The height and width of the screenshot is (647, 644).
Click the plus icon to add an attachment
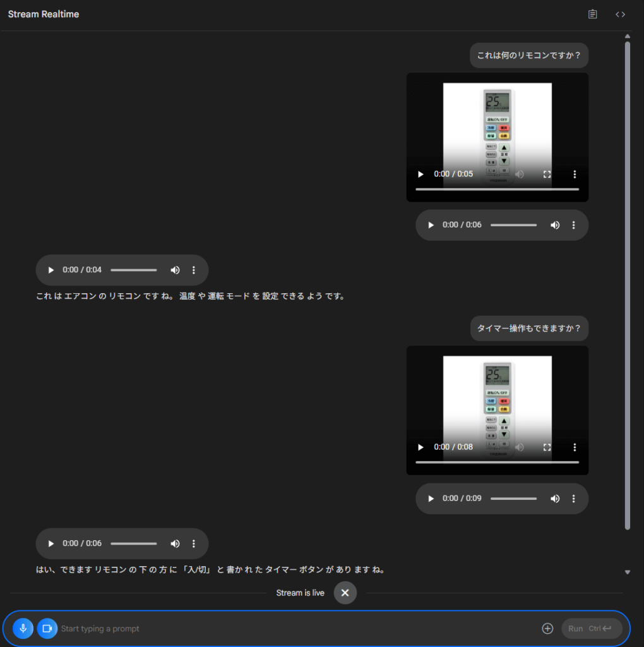click(x=547, y=629)
